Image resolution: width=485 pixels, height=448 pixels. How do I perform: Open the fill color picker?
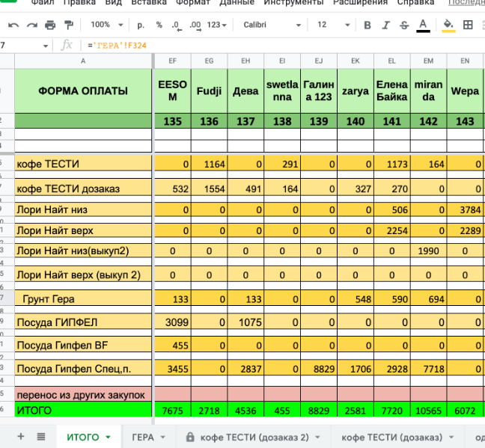448,25
